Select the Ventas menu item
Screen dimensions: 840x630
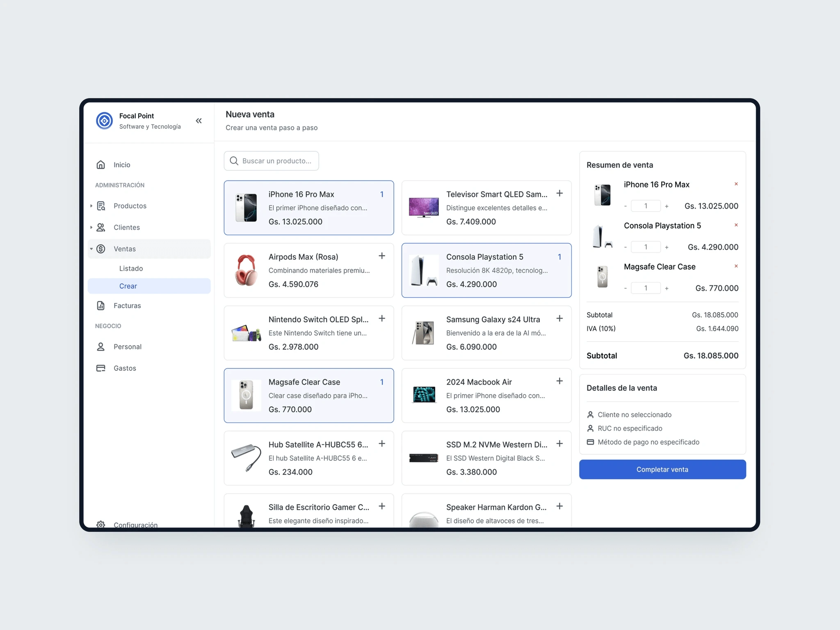coord(149,249)
